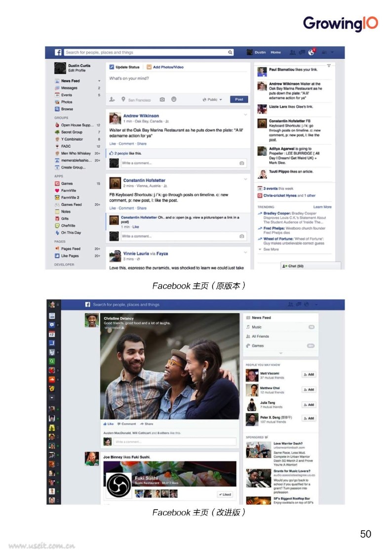This screenshot has height=555, width=392.
Task: Open post options chevron on Constantin Hofstetter post
Action: tap(245, 179)
